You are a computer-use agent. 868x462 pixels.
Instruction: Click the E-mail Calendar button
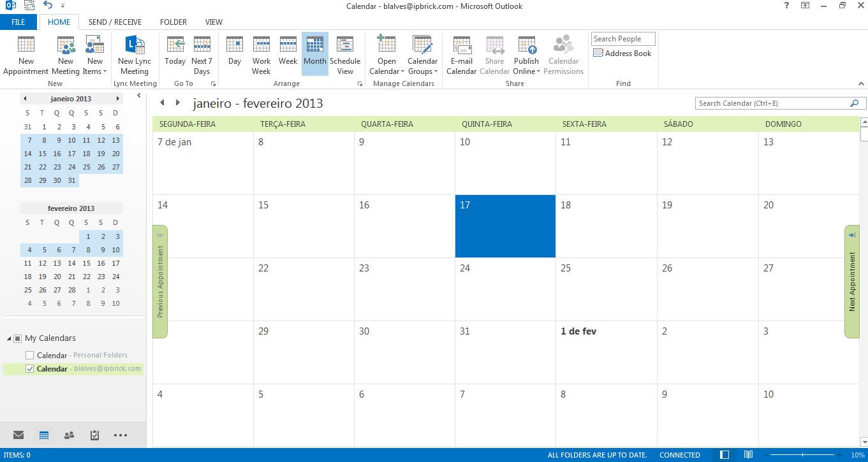point(462,55)
